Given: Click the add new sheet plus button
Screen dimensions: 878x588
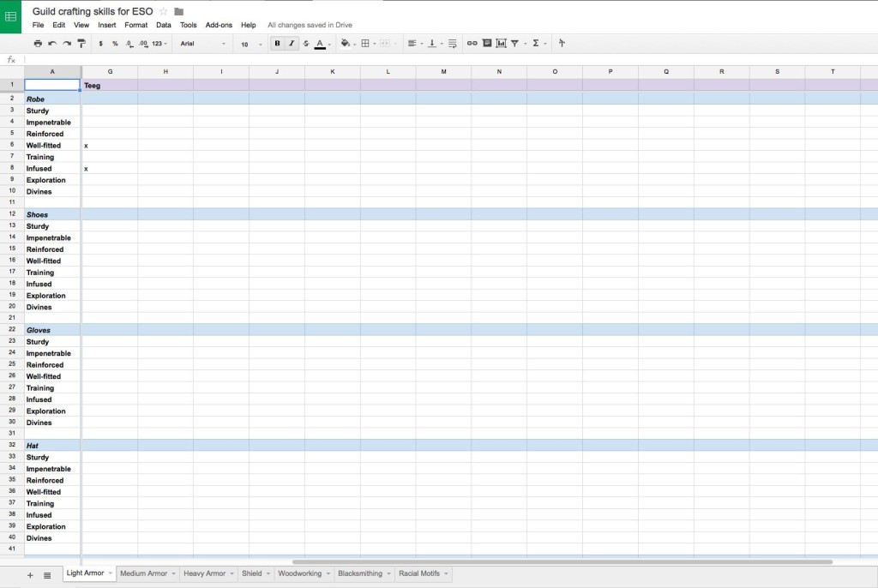Looking at the screenshot, I should pyautogui.click(x=30, y=575).
